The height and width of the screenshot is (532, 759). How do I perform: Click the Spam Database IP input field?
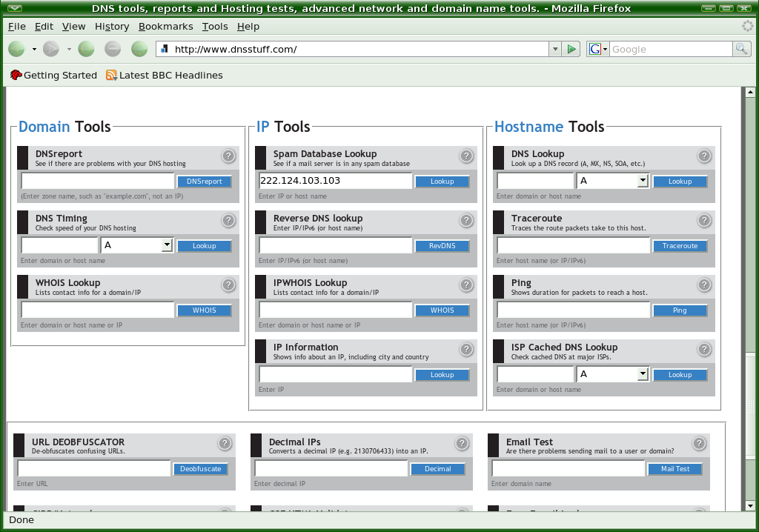coord(336,181)
